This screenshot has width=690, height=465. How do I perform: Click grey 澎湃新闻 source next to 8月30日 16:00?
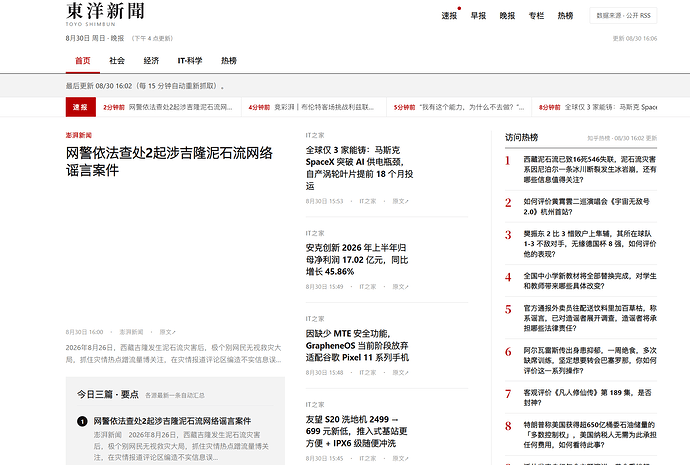[131, 332]
